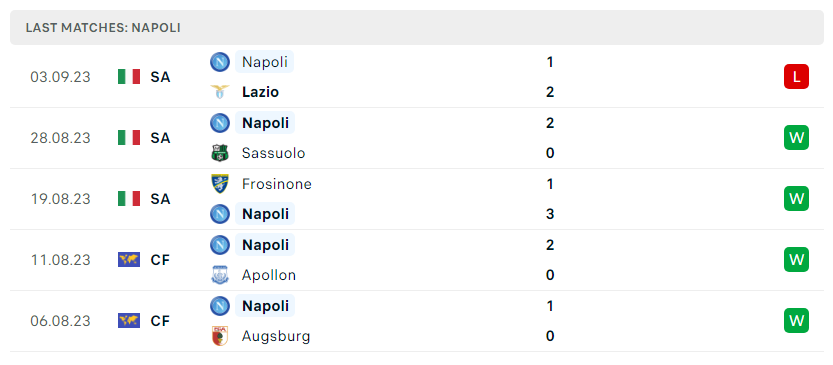The height and width of the screenshot is (365, 833).
Task: Click the Apollon club crest icon
Action: [x=219, y=275]
